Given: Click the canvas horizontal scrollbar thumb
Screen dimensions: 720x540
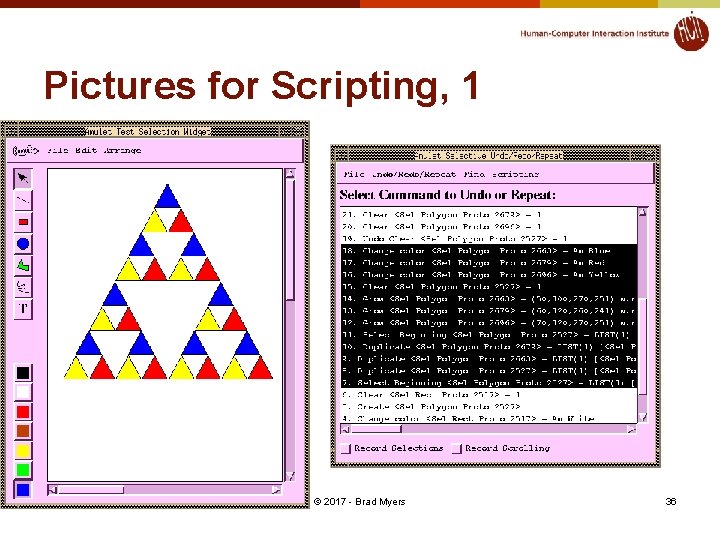Looking at the screenshot, I should [90, 490].
